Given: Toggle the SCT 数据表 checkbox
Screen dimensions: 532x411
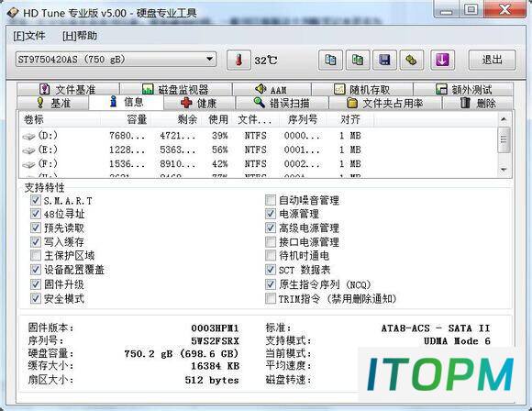Looking at the screenshot, I should [271, 270].
